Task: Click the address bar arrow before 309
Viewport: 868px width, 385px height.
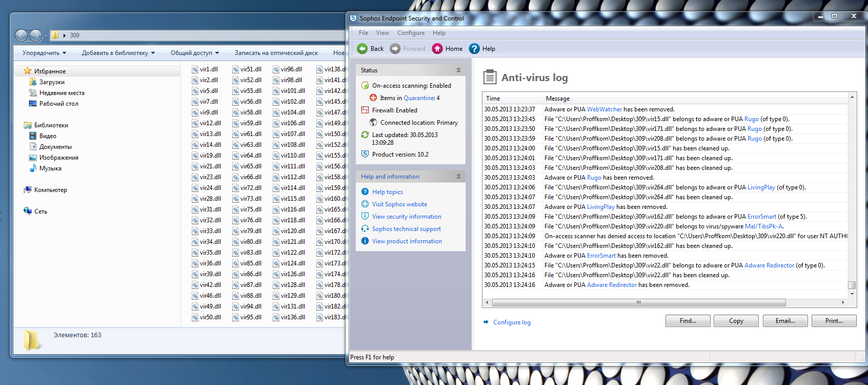Action: click(65, 35)
